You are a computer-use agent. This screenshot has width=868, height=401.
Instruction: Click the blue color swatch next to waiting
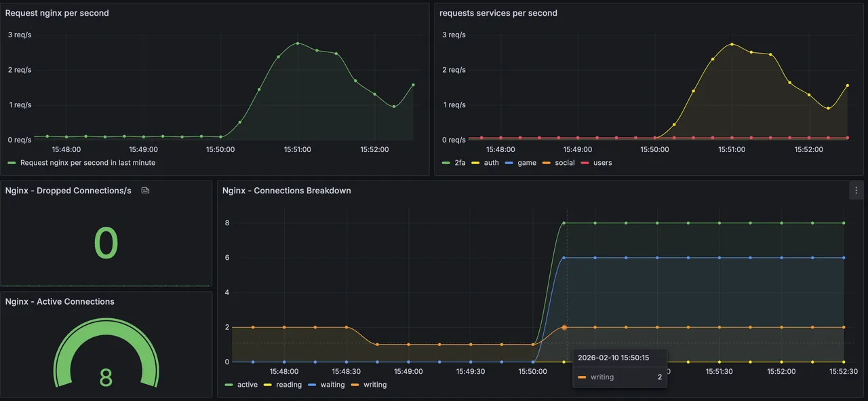[312, 385]
